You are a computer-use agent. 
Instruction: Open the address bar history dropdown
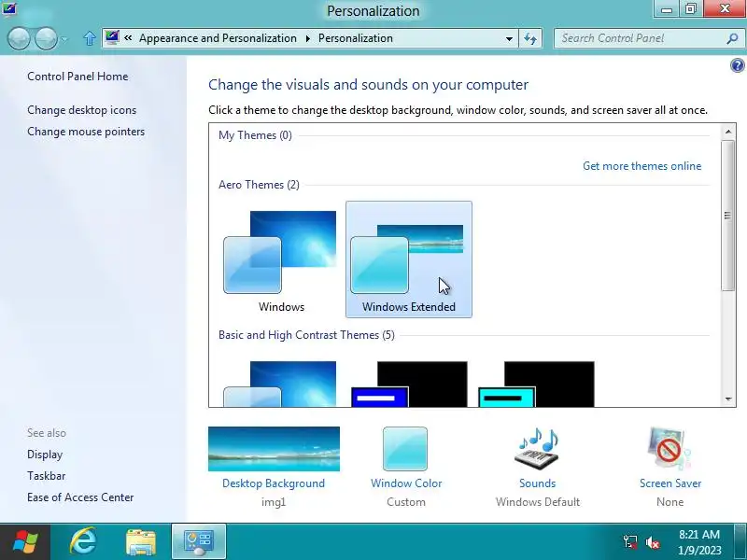(509, 38)
